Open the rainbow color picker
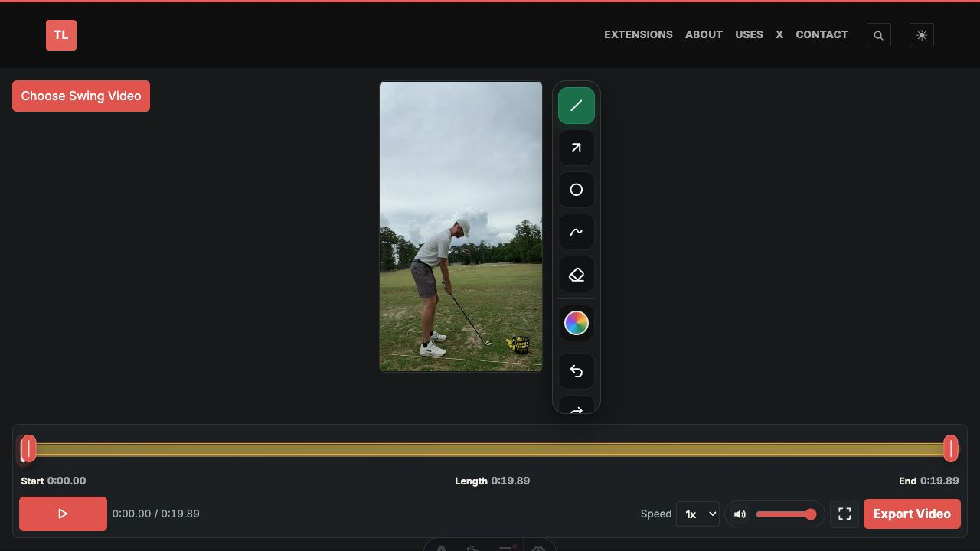980x551 pixels. 577,323
